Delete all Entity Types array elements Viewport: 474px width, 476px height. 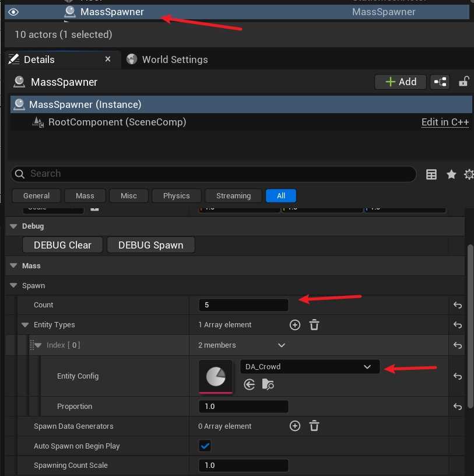[314, 325]
